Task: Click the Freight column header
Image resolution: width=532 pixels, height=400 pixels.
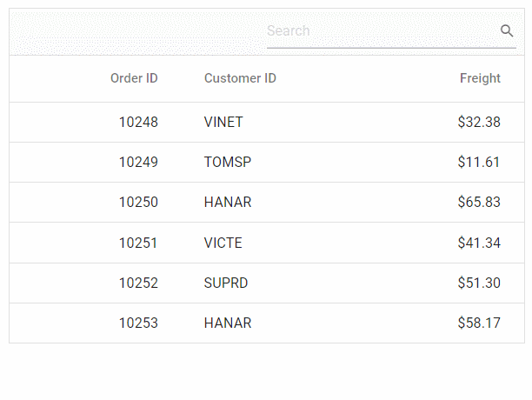Action: point(480,78)
